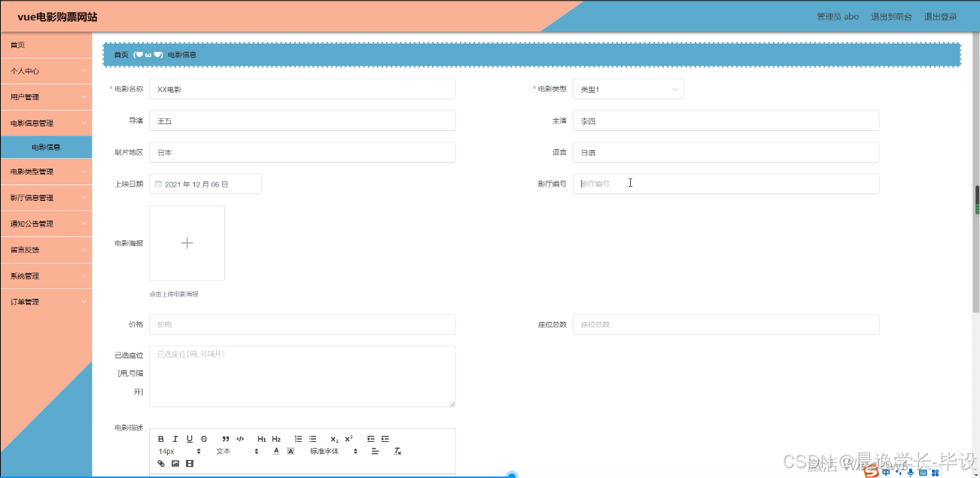This screenshot has height=478, width=980.
Task: Apply Heading 2 in the editor
Action: 276,439
